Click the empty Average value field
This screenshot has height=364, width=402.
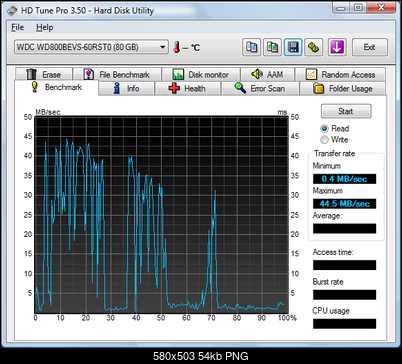pyautogui.click(x=344, y=228)
